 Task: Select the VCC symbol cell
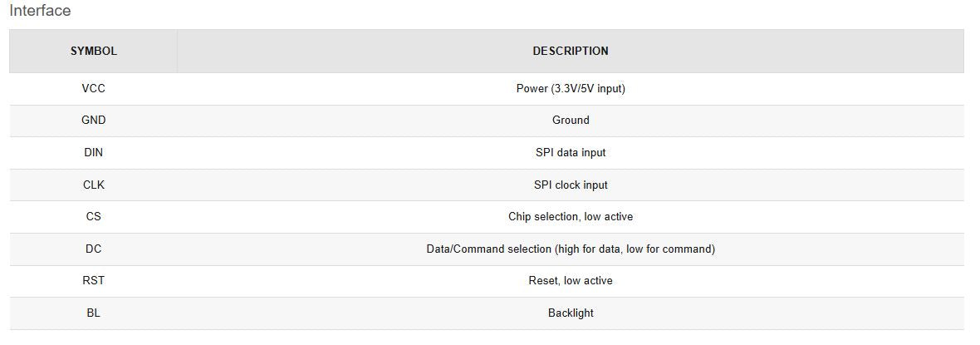[93, 88]
